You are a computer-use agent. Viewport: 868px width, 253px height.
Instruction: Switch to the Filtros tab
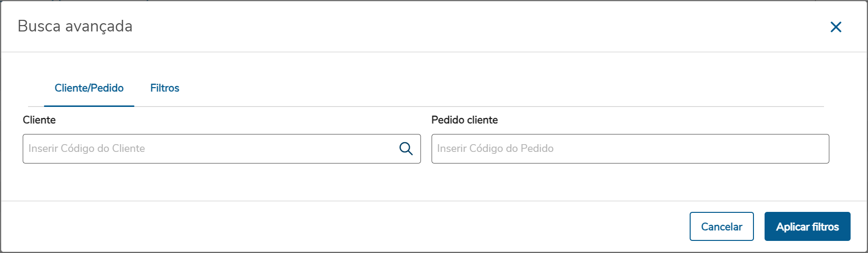coord(164,88)
